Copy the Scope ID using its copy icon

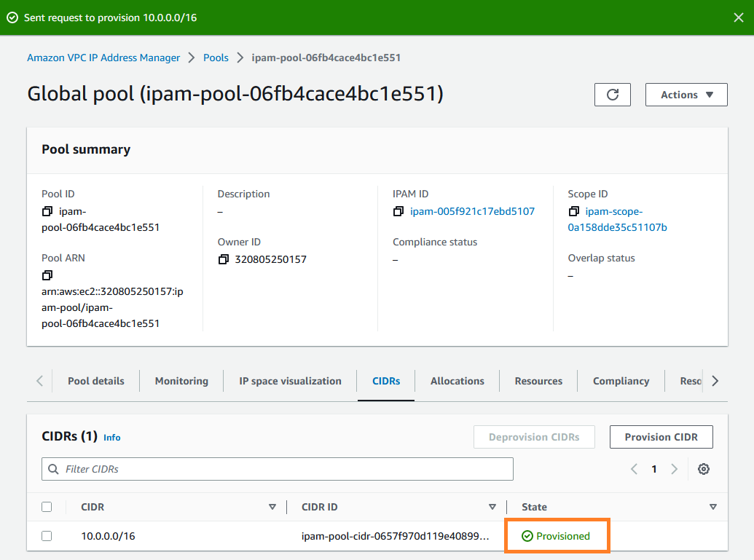(x=573, y=212)
